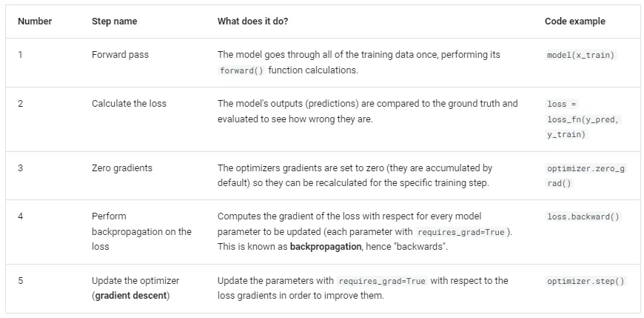Viewport: 644px width, 318px height.
Task: Click the "Number" column header
Action: coord(35,21)
